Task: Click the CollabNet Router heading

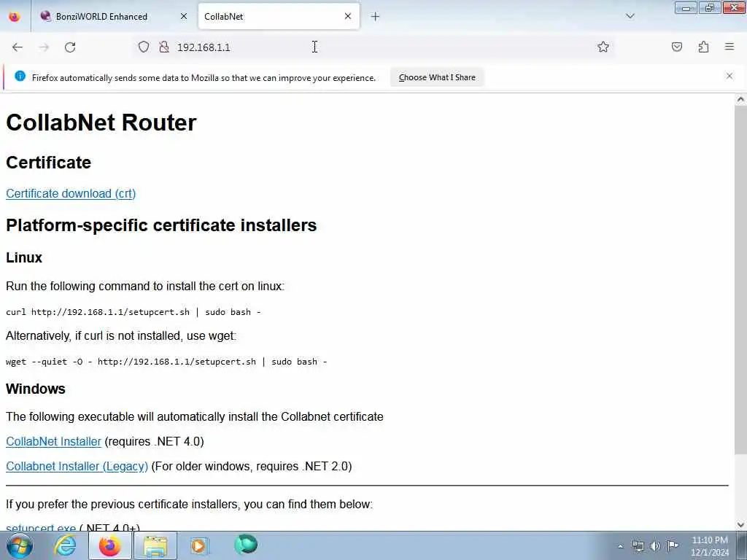Action: (101, 122)
